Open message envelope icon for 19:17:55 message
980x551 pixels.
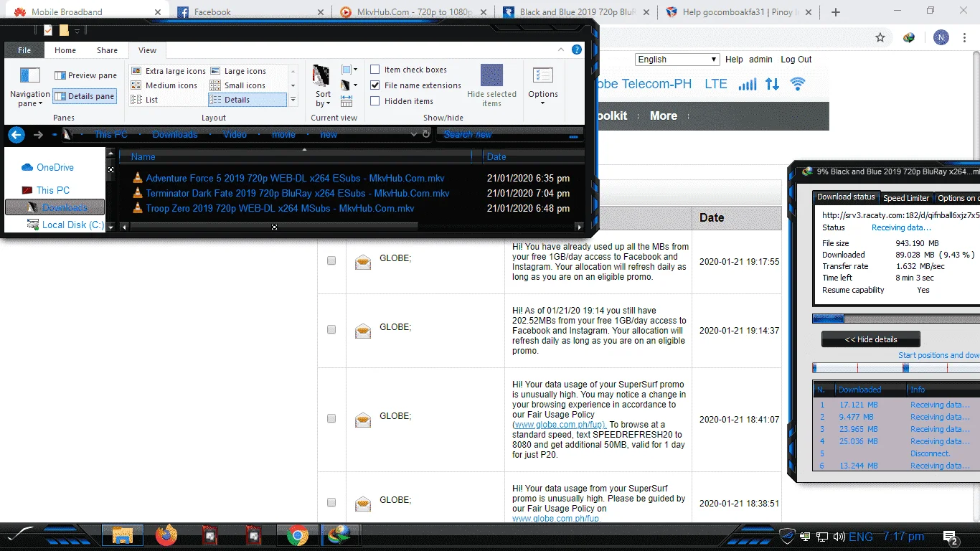pos(364,262)
